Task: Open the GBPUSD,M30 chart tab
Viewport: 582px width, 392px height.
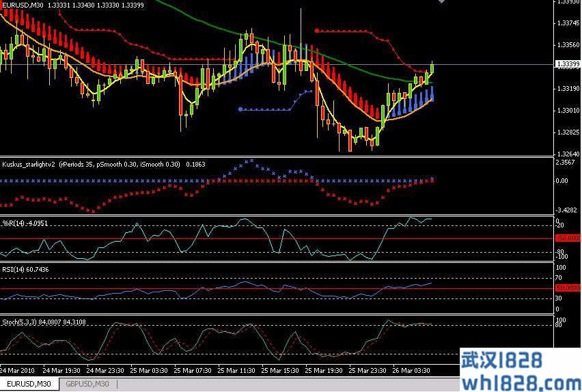Action: click(87, 384)
